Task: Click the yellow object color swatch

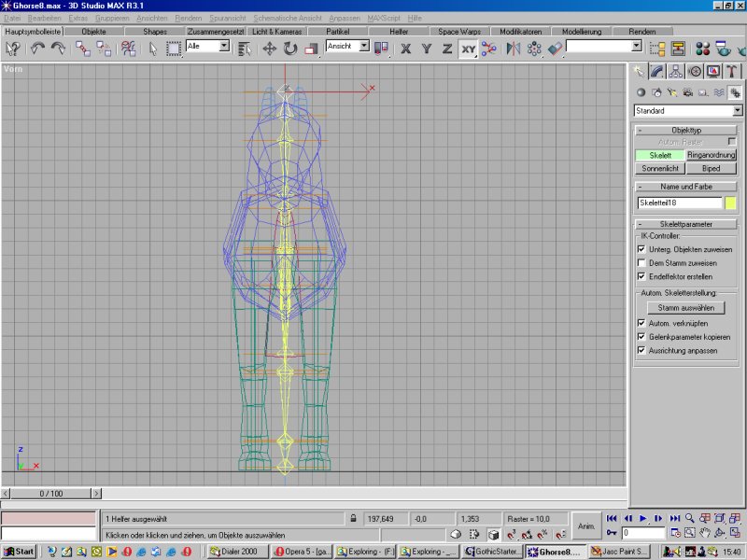Action: (x=731, y=203)
